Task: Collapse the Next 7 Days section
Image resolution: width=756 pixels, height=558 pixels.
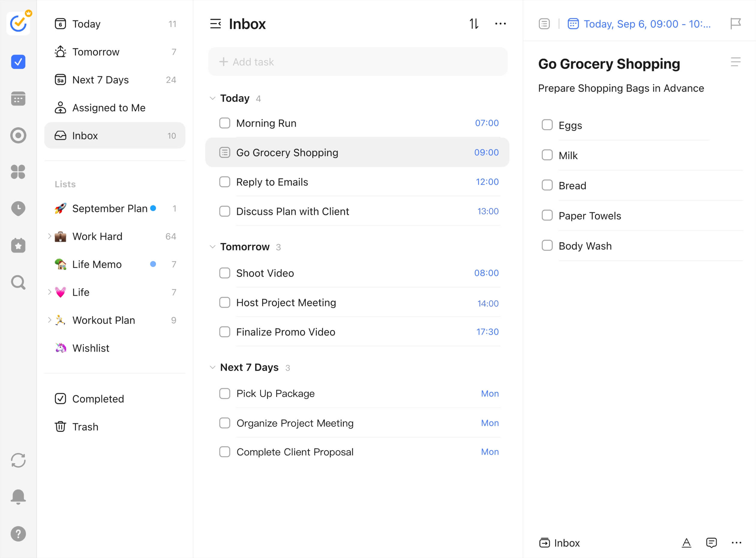Action: 212,367
